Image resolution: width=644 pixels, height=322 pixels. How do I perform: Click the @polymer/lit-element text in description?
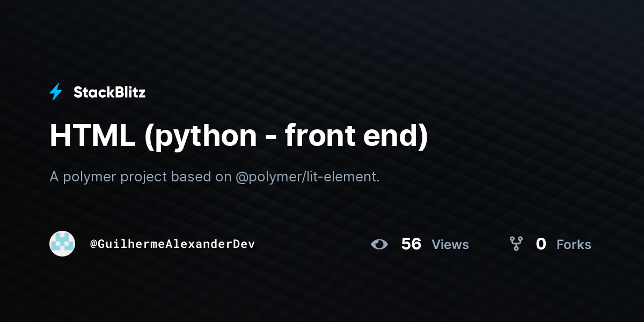[x=308, y=177]
